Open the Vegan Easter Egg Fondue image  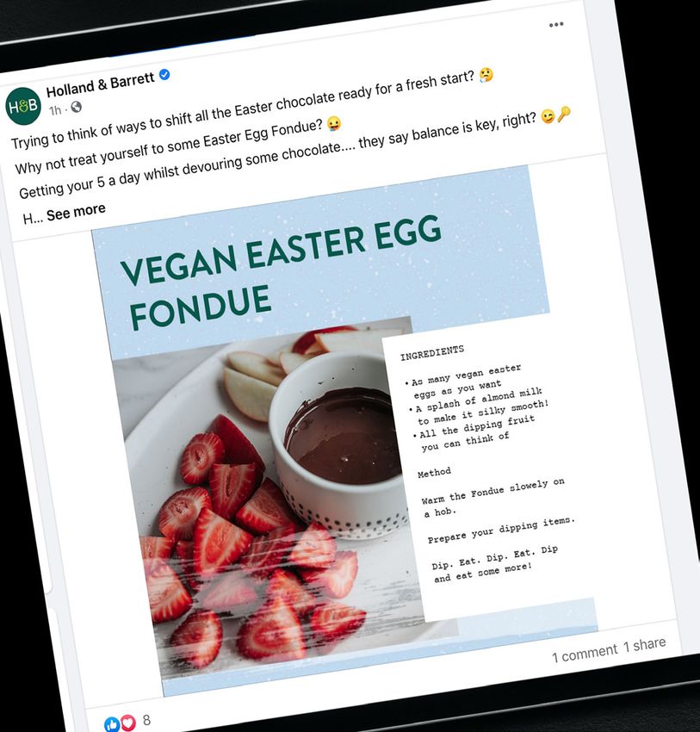344,430
